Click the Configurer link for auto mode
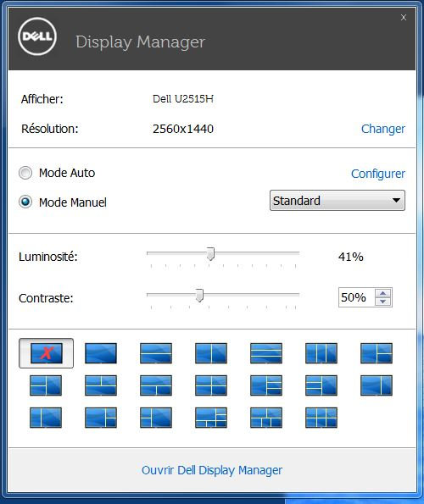The image size is (424, 504). click(x=377, y=174)
